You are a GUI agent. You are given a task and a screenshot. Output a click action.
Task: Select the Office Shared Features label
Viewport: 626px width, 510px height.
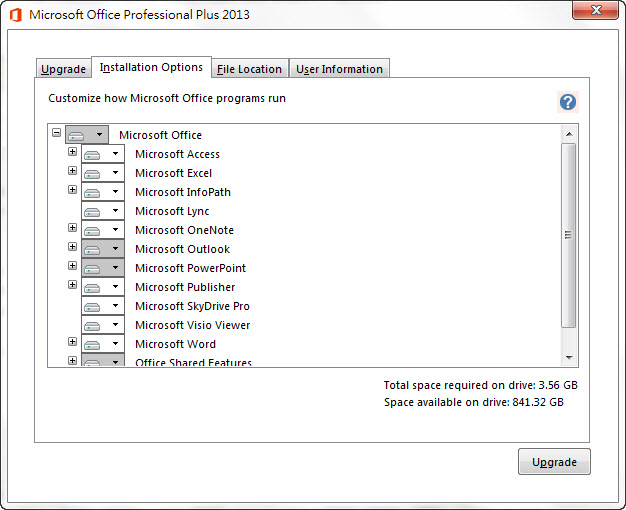[193, 362]
